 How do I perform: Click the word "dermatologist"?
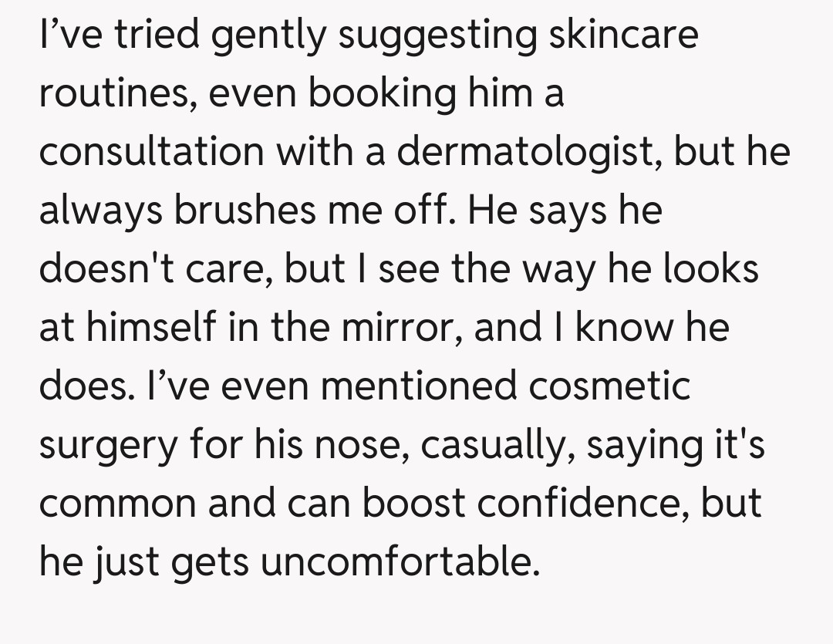coord(528,150)
